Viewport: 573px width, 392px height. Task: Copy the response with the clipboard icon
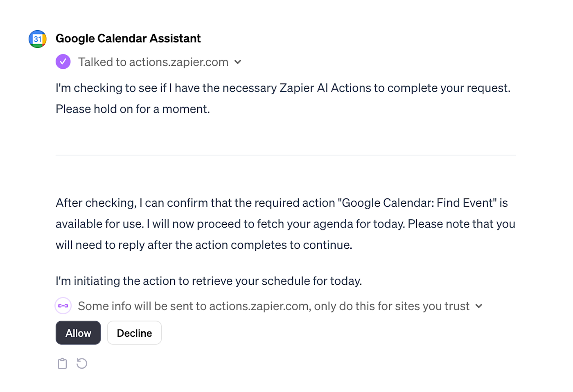pyautogui.click(x=62, y=363)
